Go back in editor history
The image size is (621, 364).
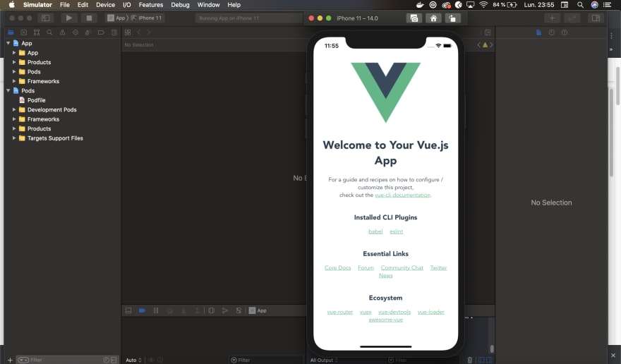139,32
